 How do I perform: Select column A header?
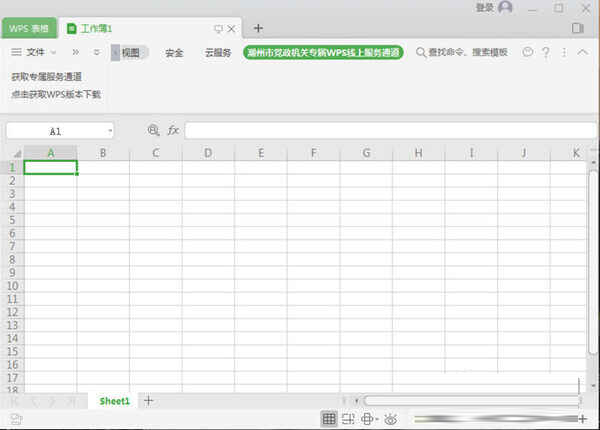[51, 153]
